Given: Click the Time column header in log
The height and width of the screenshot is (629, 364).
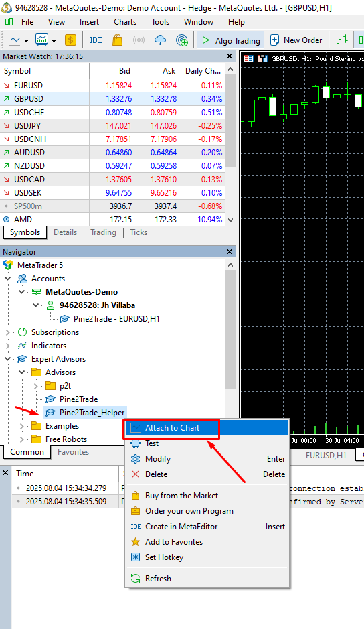Looking at the screenshot, I should pos(66,474).
